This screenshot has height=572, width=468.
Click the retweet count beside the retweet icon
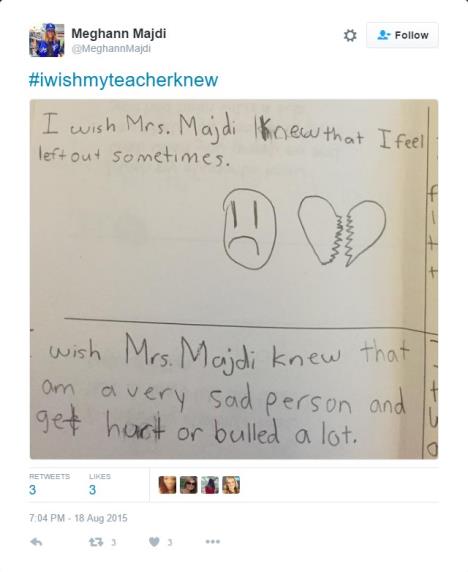tap(113, 542)
